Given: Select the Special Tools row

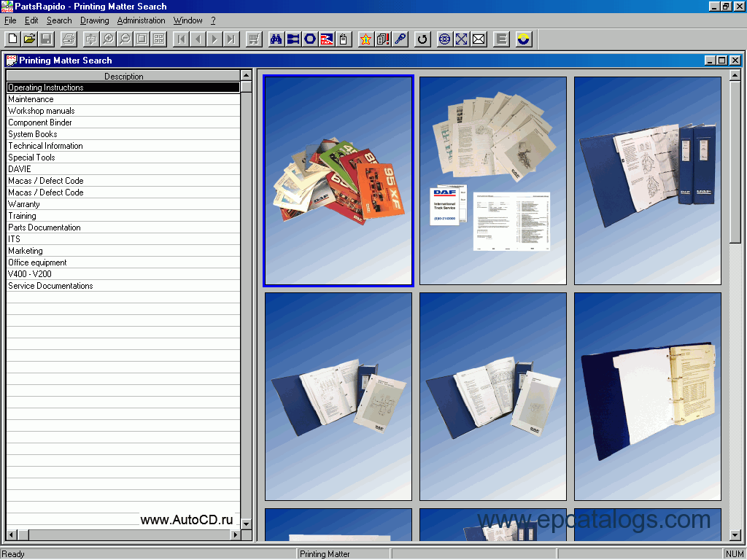Looking at the screenshot, I should click(x=123, y=157).
